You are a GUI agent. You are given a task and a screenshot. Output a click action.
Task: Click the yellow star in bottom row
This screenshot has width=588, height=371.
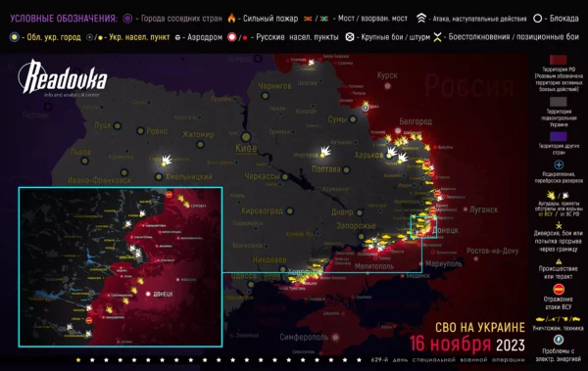coord(78,360)
